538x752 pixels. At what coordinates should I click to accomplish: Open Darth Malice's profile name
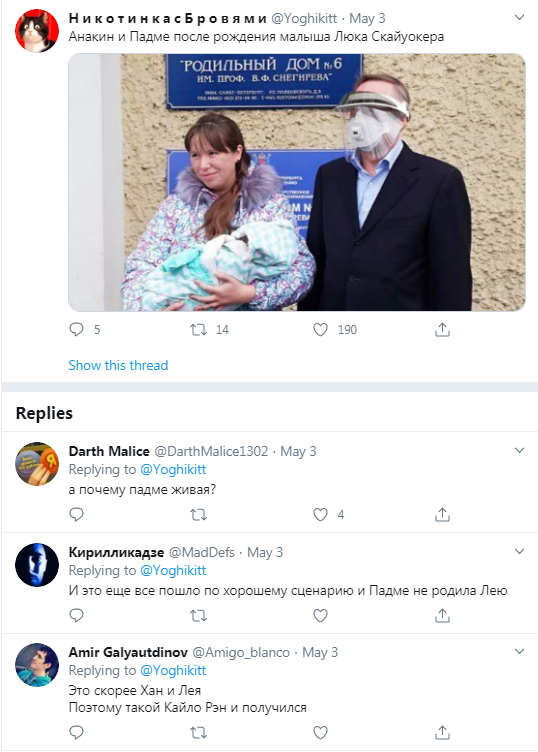(109, 451)
